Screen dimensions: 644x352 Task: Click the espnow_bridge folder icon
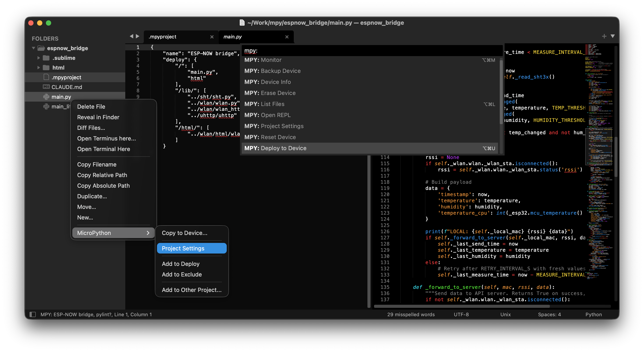pos(41,48)
